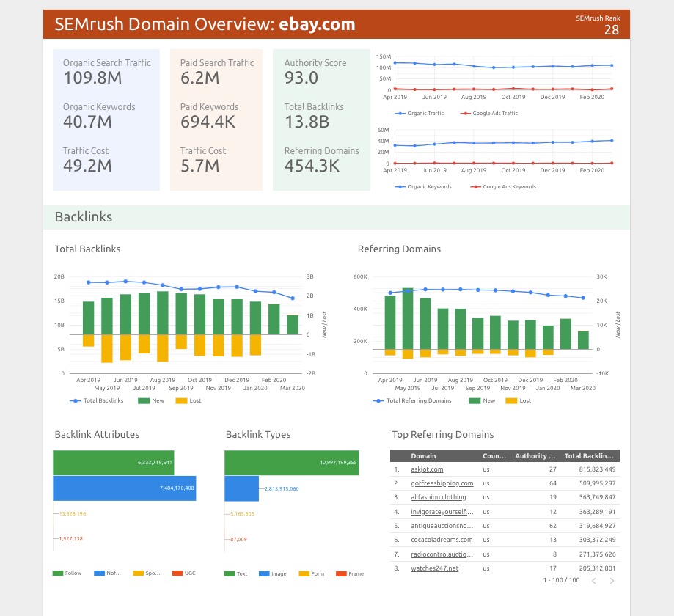Select the green Text bar 10,997,199,355
Image resolution: width=674 pixels, height=616 pixels.
click(x=291, y=463)
